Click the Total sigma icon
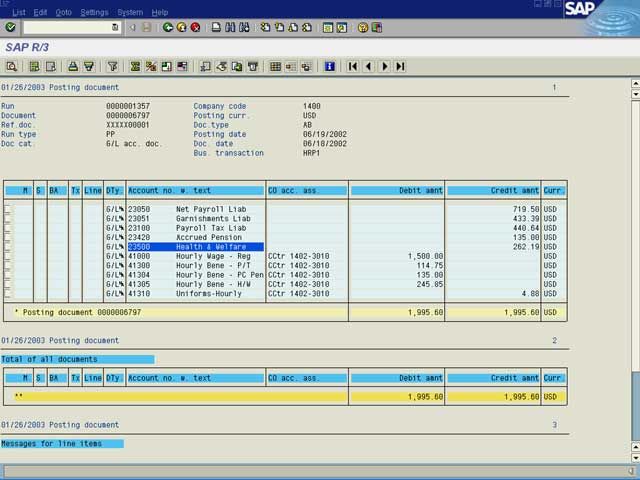 click(135, 66)
